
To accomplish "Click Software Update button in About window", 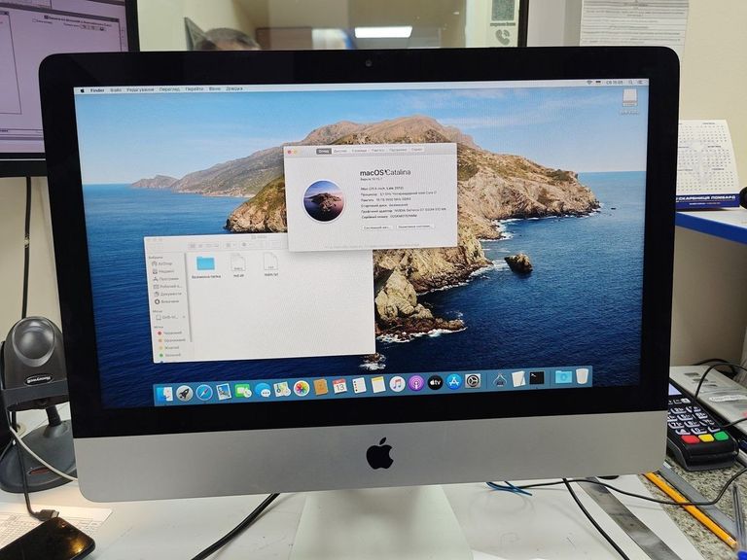I will point(414,227).
